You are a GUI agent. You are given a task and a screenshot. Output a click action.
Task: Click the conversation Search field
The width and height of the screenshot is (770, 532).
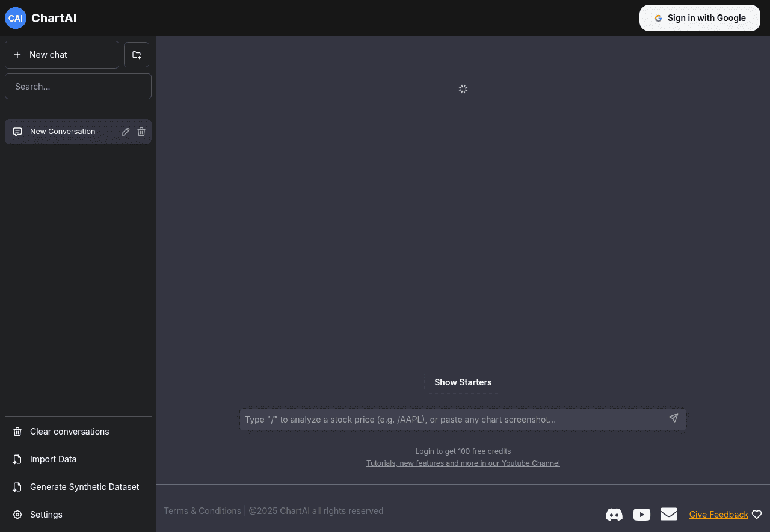(78, 87)
